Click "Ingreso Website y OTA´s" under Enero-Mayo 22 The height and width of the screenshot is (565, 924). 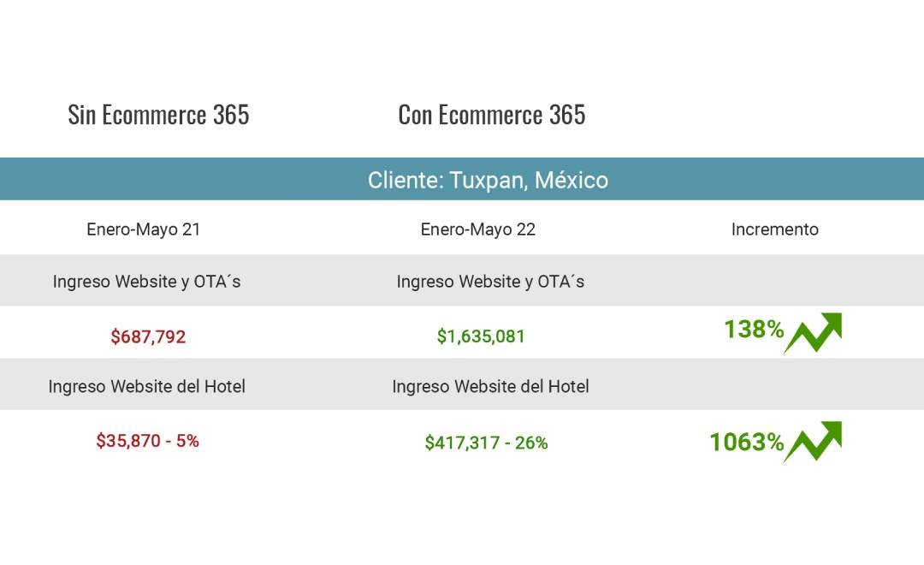490,282
